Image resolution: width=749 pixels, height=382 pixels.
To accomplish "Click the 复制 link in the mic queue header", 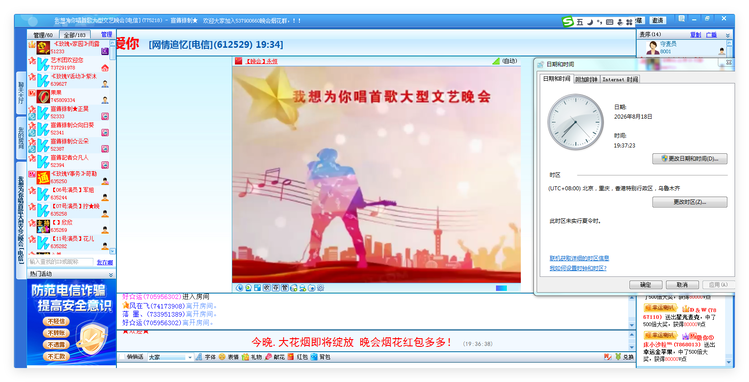I will click(696, 35).
